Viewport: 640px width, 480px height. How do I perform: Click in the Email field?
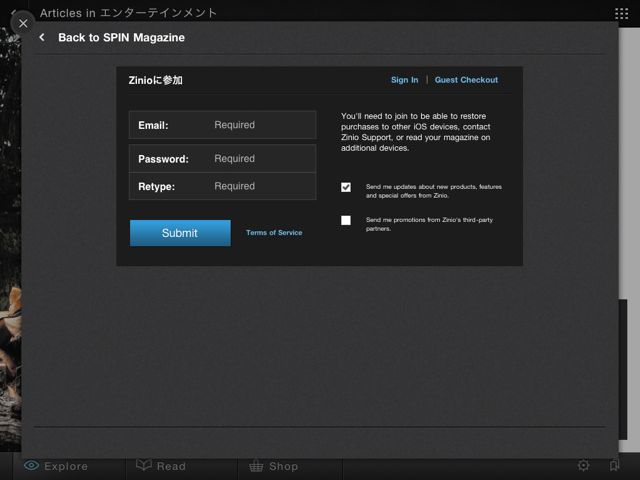(222, 125)
